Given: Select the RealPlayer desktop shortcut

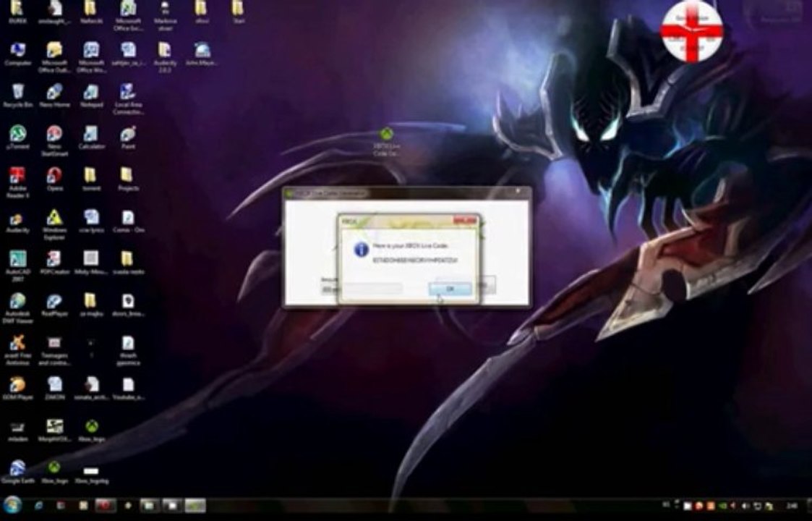Looking at the screenshot, I should pyautogui.click(x=54, y=305).
